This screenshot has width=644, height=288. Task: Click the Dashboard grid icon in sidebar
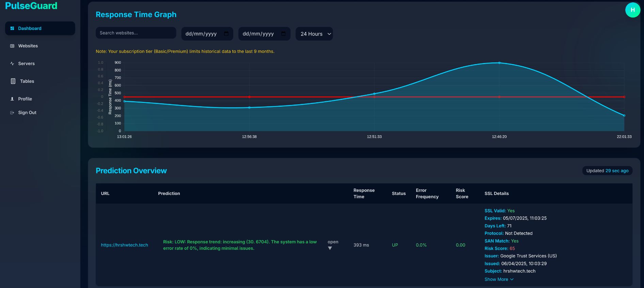click(12, 28)
